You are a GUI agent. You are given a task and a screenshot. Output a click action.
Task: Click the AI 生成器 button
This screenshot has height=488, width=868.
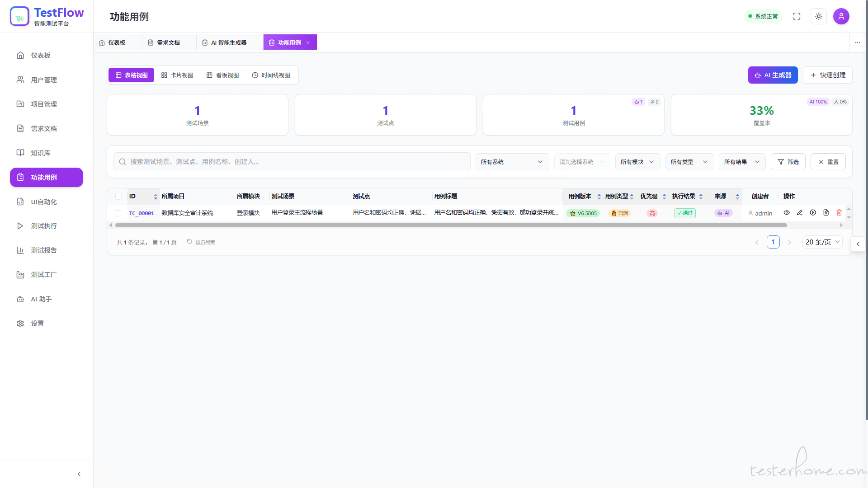click(773, 75)
